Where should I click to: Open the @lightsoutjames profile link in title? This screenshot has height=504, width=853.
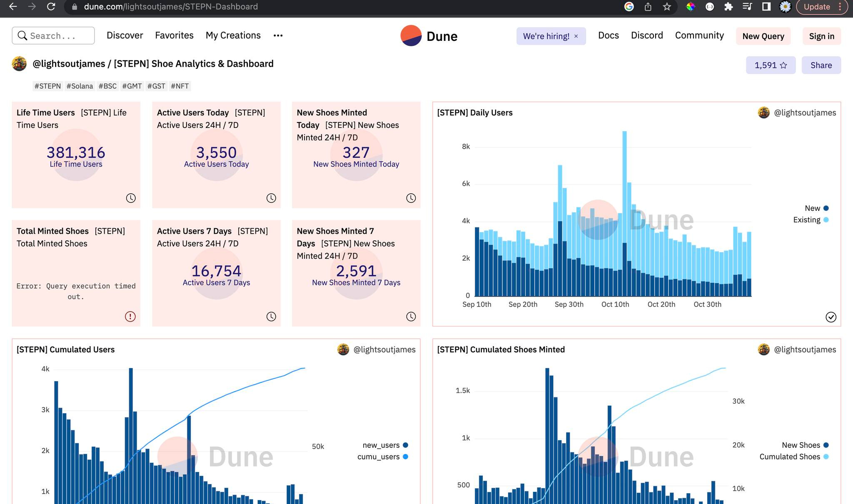69,64
